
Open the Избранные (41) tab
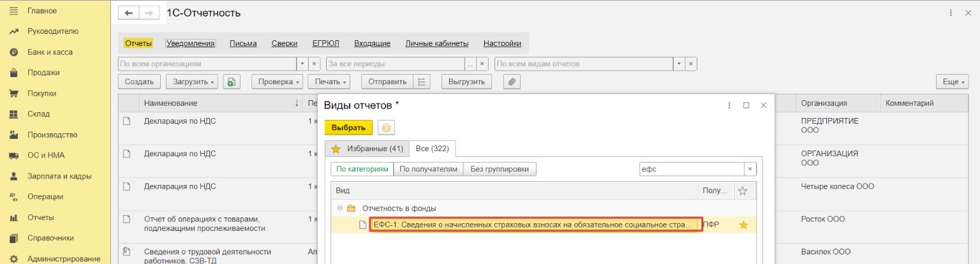coord(367,149)
